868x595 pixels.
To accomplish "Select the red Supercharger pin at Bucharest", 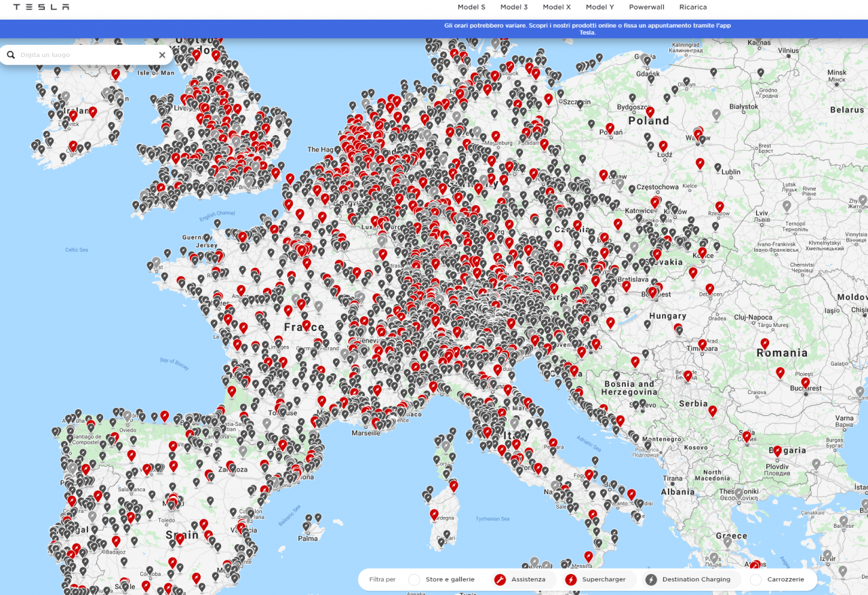I will (805, 383).
